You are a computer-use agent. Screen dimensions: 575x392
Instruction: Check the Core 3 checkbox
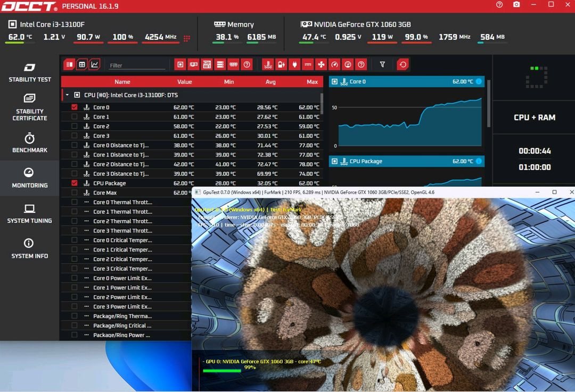tap(75, 136)
